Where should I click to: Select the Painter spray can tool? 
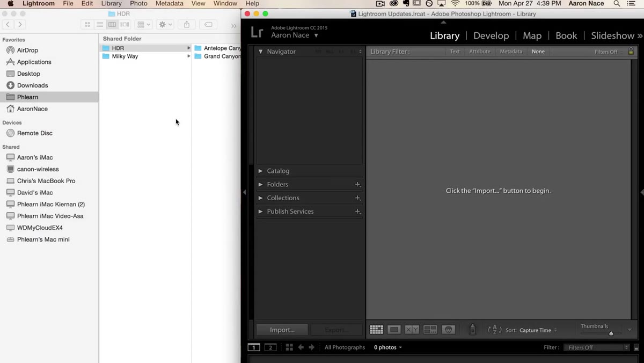472,329
